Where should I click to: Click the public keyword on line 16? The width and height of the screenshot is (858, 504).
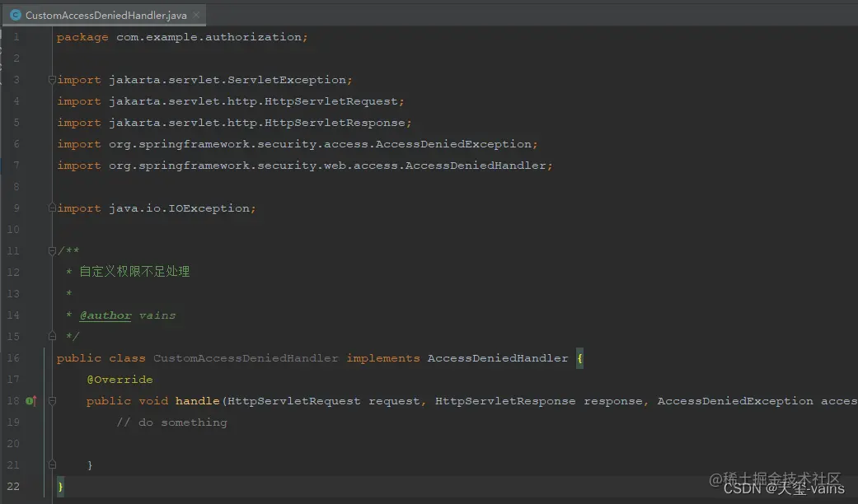pos(79,358)
